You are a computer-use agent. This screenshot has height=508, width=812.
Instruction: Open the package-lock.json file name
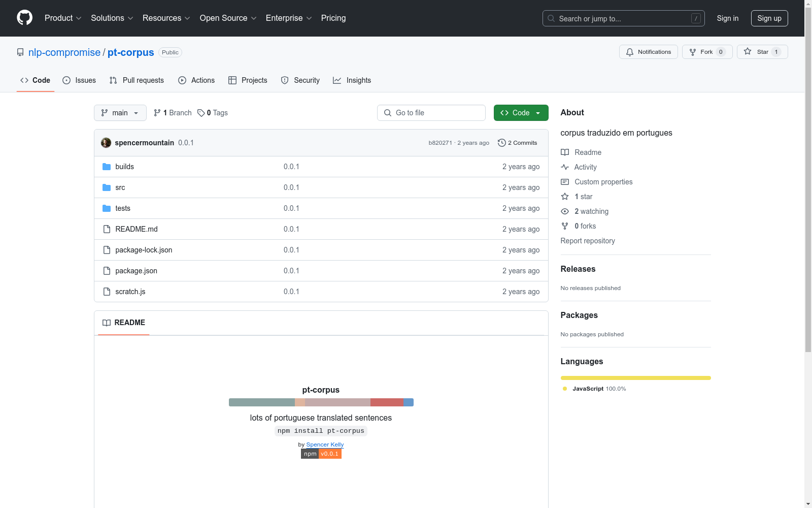[x=144, y=250]
